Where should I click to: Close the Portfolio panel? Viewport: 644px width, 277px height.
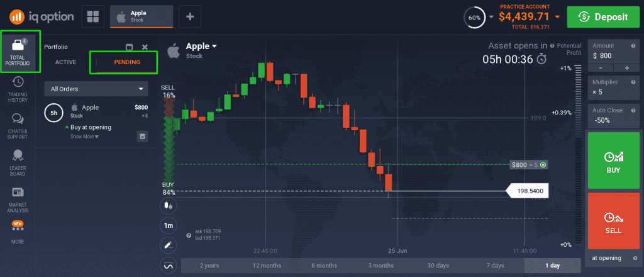[145, 47]
